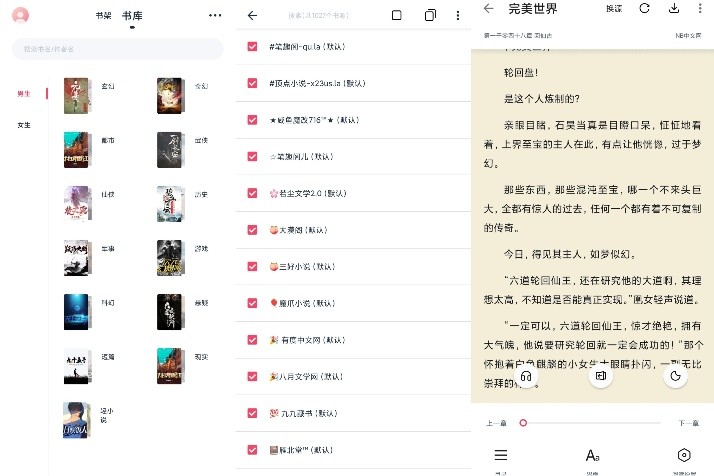The image size is (714, 476).
Task: Open the overflow menu in reader header
Action: click(x=702, y=8)
